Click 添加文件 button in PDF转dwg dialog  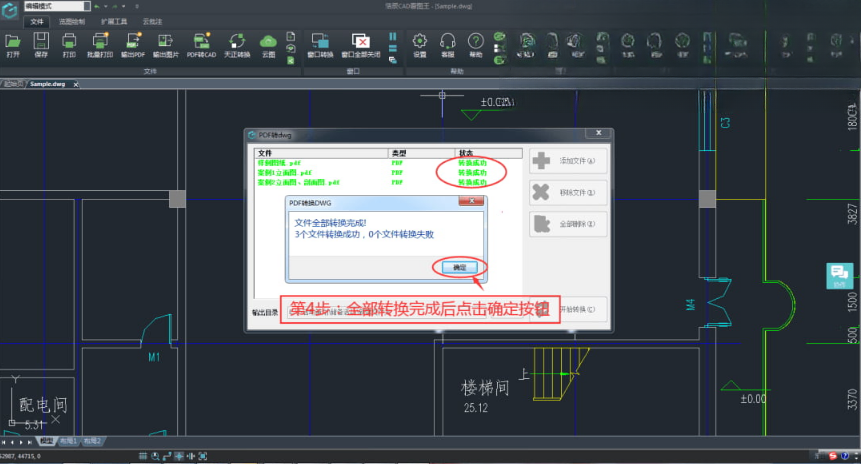point(568,160)
